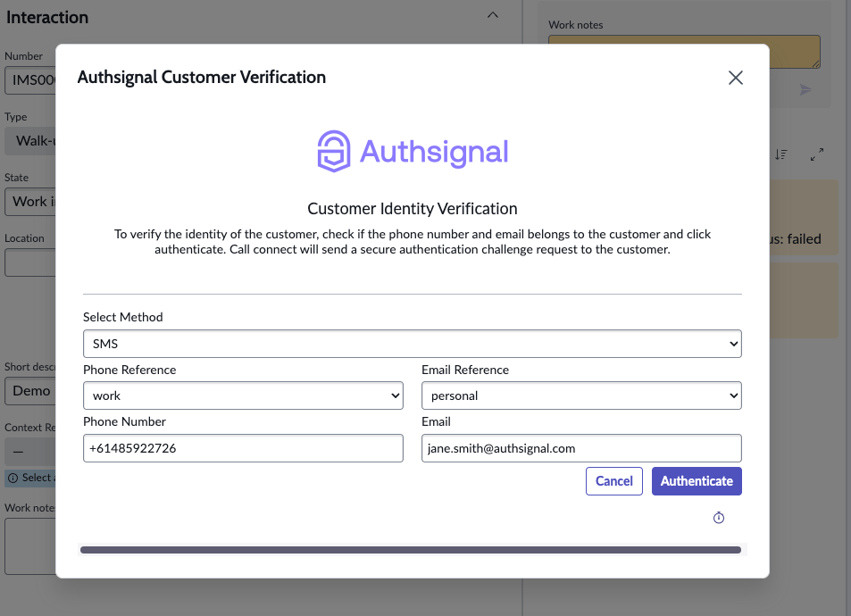Collapse the Interaction section chevron
Image resolution: width=851 pixels, height=616 pixels.
(493, 15)
